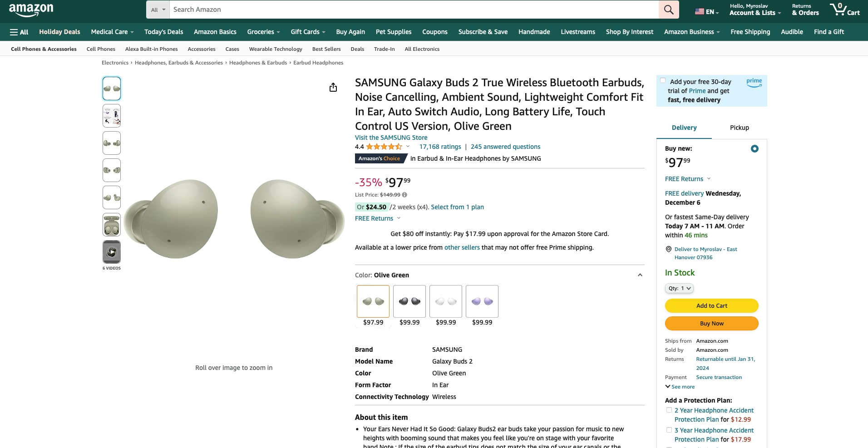This screenshot has width=868, height=448.
Task: Select the Buy new radio button
Action: tap(755, 149)
